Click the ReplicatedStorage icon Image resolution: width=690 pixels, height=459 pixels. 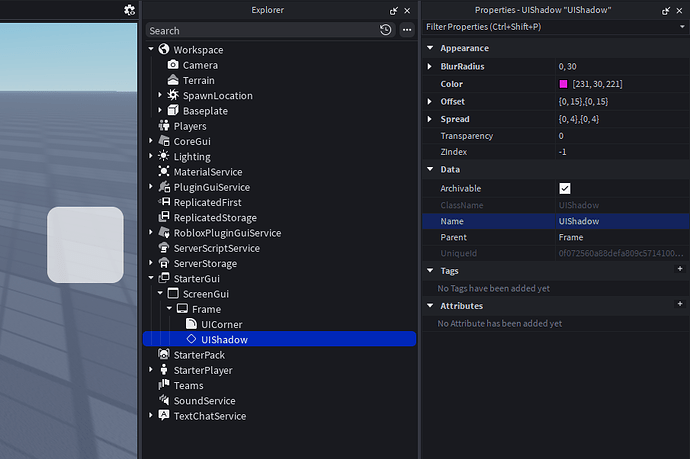(x=164, y=217)
